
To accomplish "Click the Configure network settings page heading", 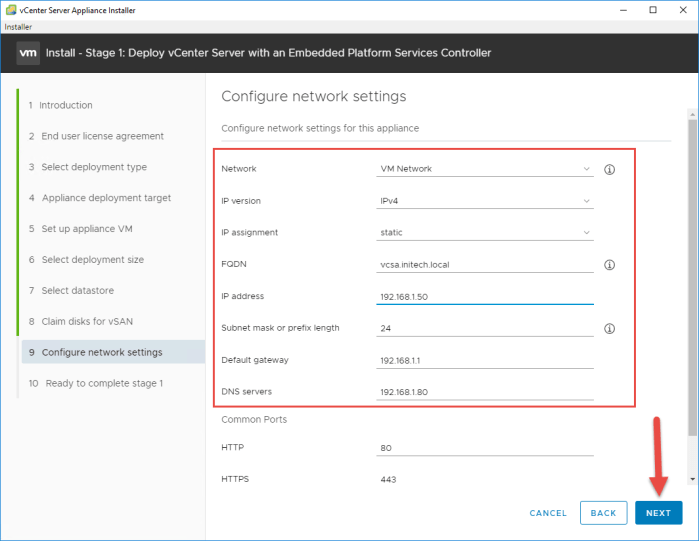I will point(314,96).
